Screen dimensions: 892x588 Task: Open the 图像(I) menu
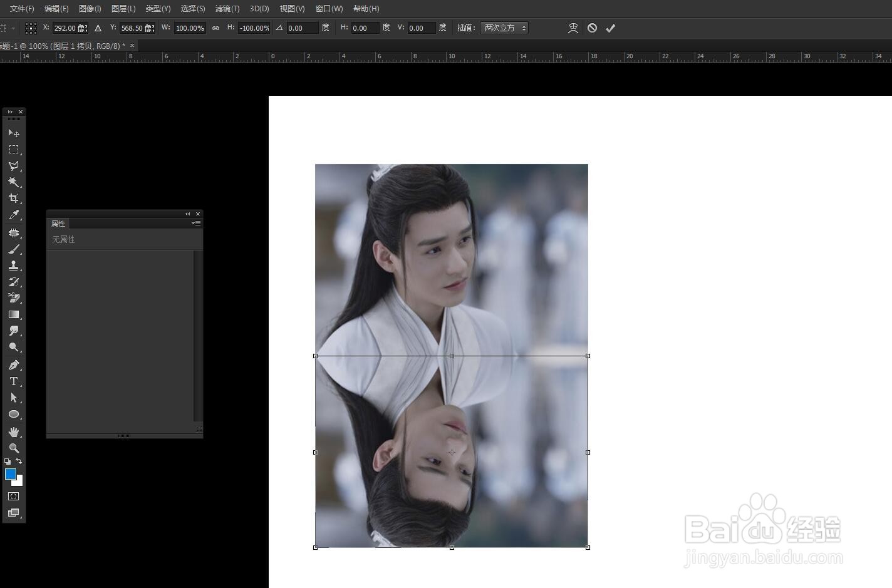(90, 9)
